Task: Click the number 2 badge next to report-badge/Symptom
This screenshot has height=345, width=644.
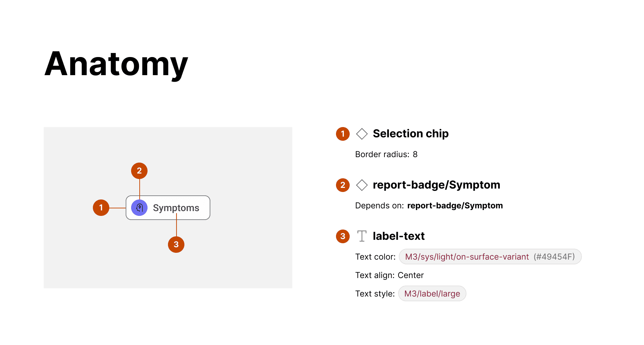Action: click(x=343, y=185)
